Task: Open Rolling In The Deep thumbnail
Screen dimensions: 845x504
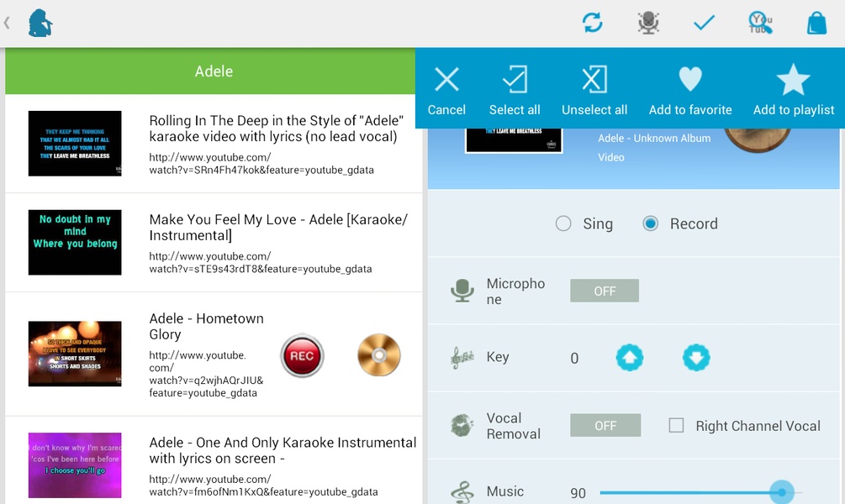Action: click(x=75, y=144)
